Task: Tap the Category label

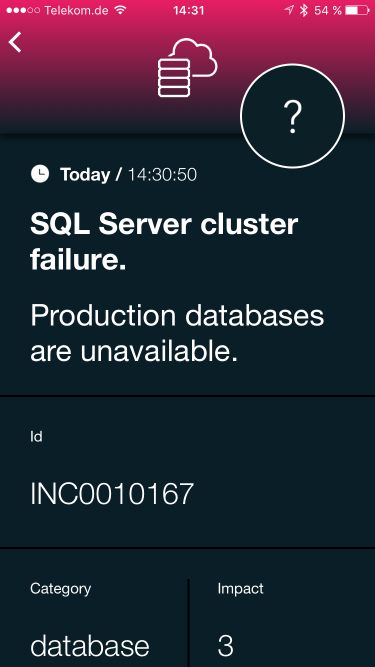Action: pyautogui.click(x=60, y=589)
